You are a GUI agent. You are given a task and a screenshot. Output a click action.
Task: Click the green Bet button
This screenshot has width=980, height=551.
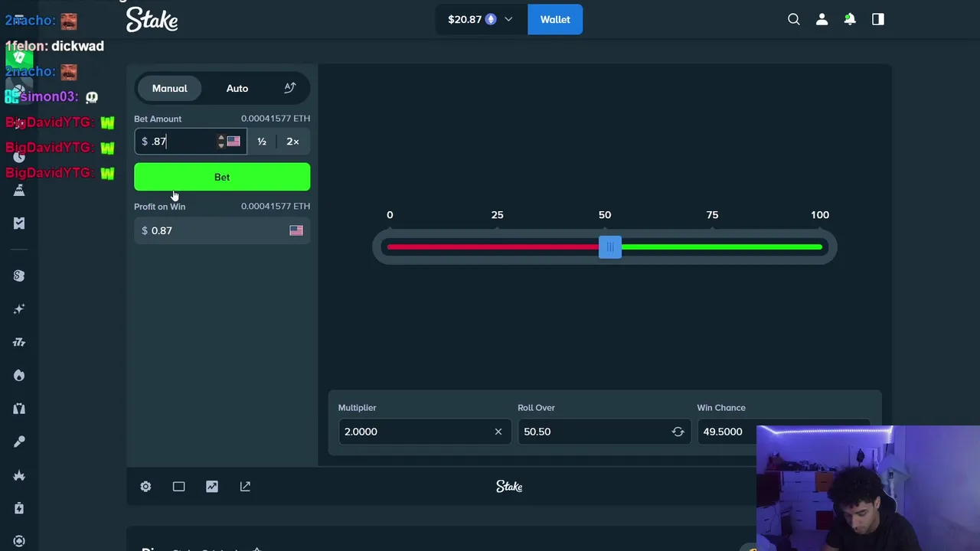click(x=222, y=177)
